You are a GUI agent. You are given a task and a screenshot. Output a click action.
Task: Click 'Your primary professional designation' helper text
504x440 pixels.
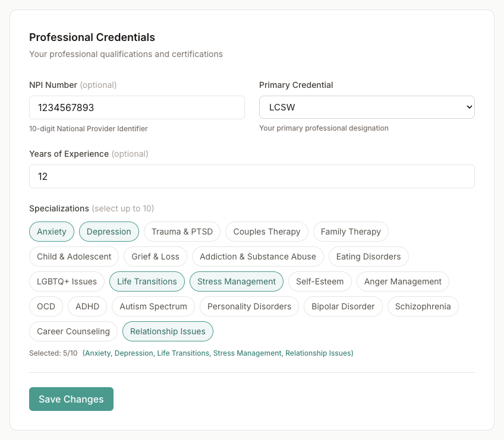coord(324,128)
